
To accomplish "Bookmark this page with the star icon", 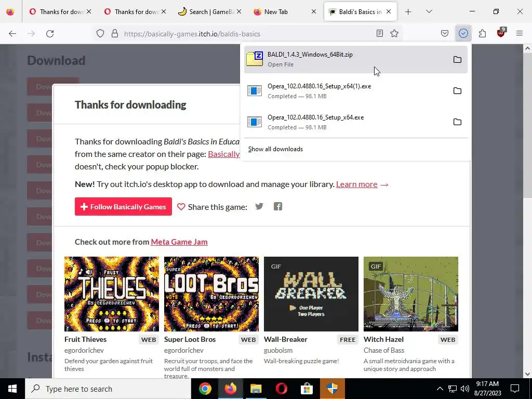I will 394,33.
